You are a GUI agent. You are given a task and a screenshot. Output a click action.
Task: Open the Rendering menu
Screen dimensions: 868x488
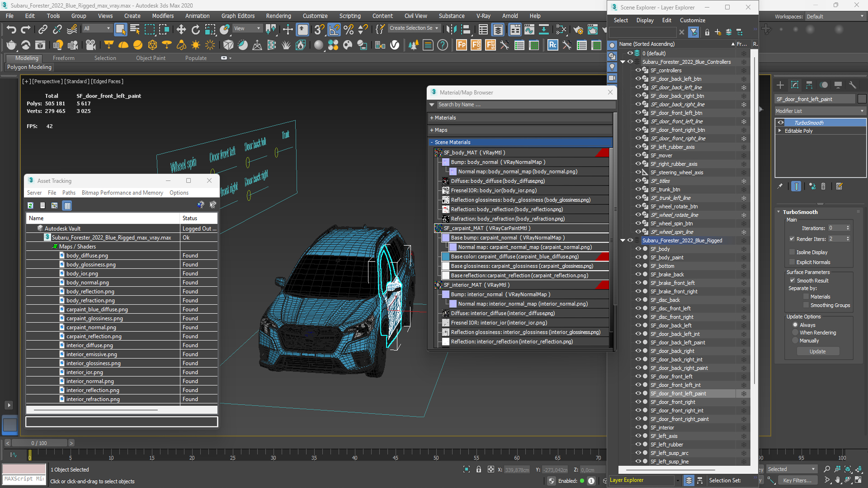click(278, 16)
